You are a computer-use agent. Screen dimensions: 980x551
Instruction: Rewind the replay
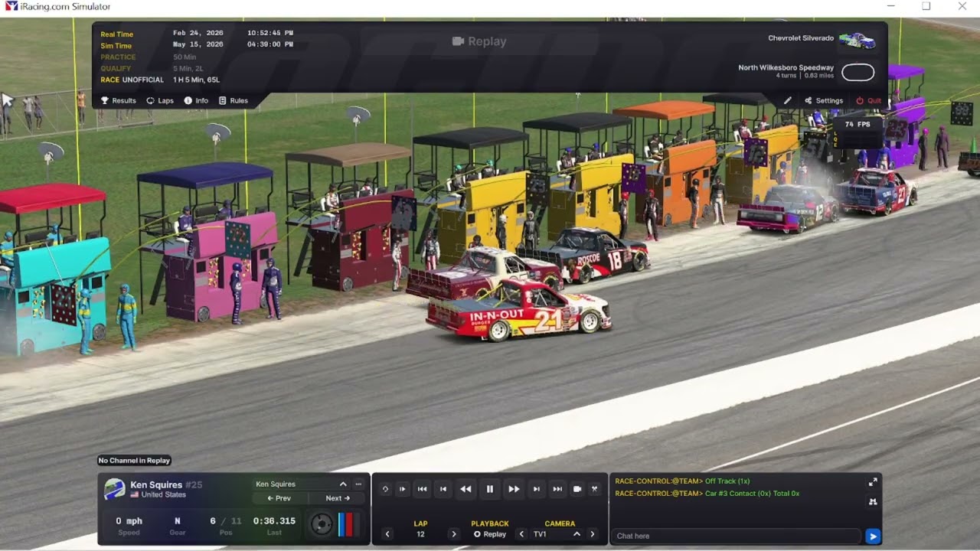pos(465,489)
